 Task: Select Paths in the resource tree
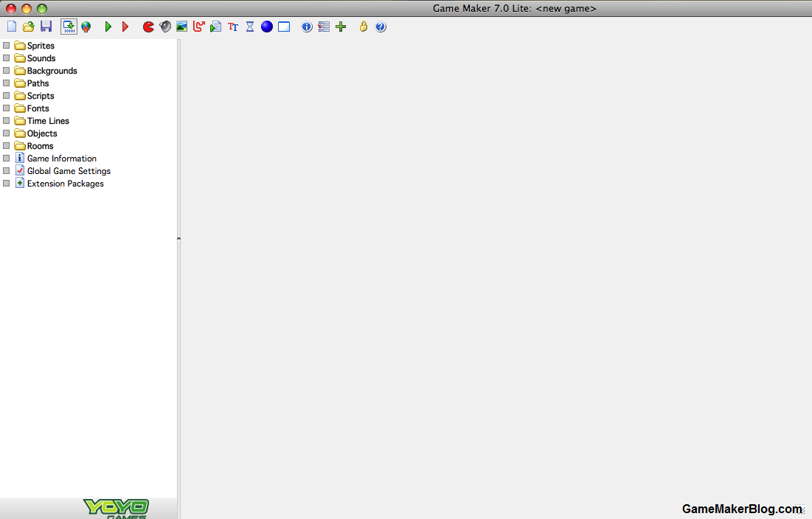click(38, 83)
